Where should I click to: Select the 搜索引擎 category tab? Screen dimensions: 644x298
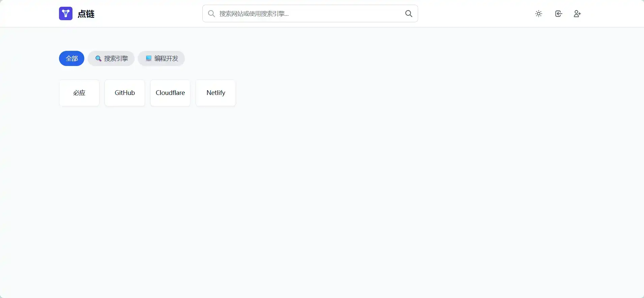(x=111, y=58)
